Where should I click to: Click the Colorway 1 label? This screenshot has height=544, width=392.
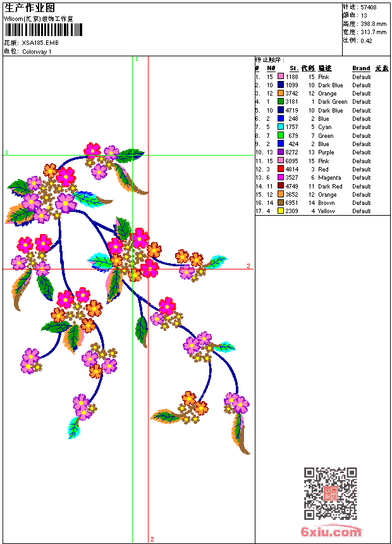(x=37, y=52)
